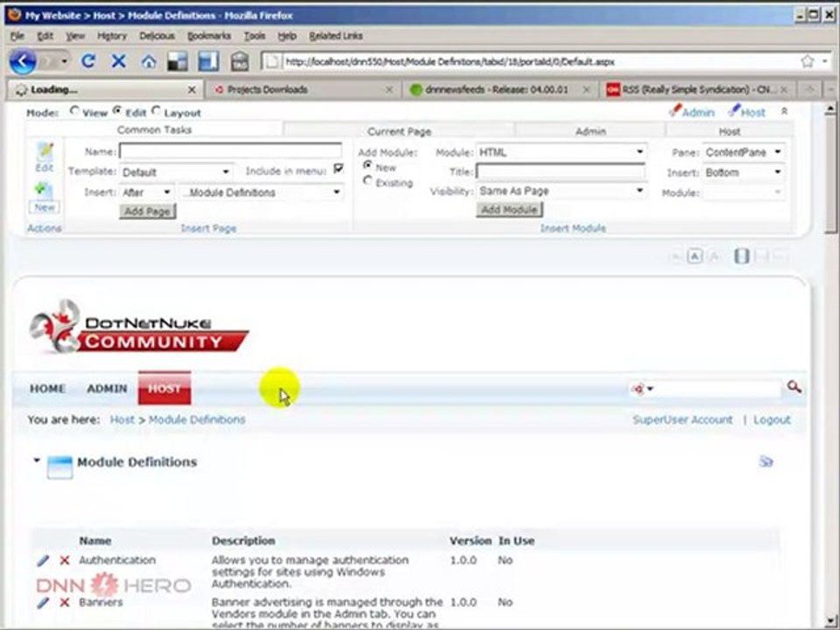Open the Pane dropdown showing ContentPane

[x=744, y=152]
